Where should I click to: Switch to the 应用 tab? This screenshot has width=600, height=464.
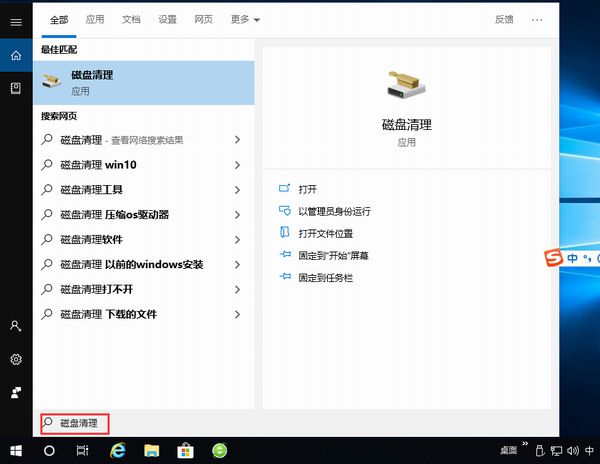95,19
